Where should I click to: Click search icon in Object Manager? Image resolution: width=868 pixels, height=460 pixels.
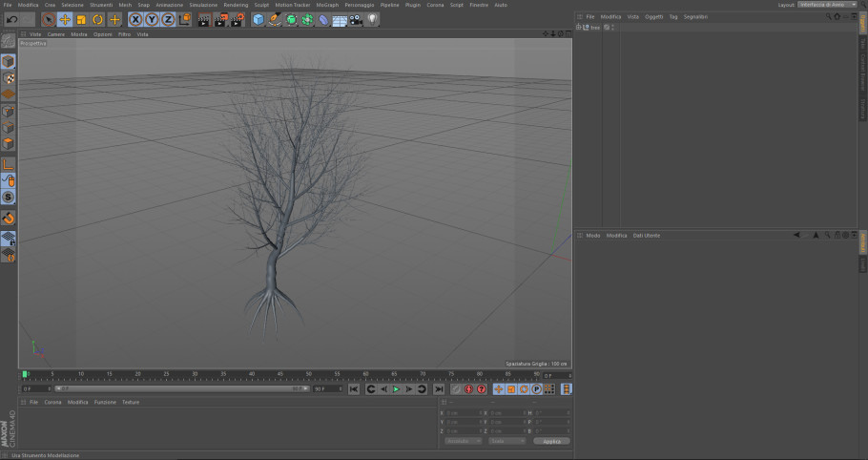[x=828, y=16]
